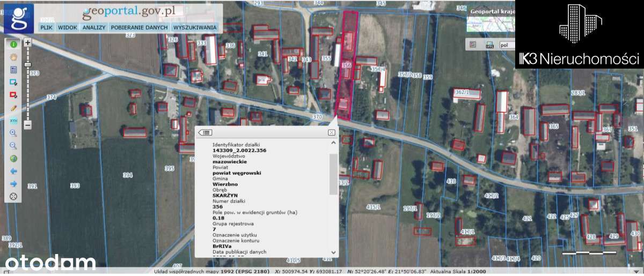Go to previous map view arrow
Image resolution: width=644 pixels, height=276 pixels.
click(x=13, y=171)
